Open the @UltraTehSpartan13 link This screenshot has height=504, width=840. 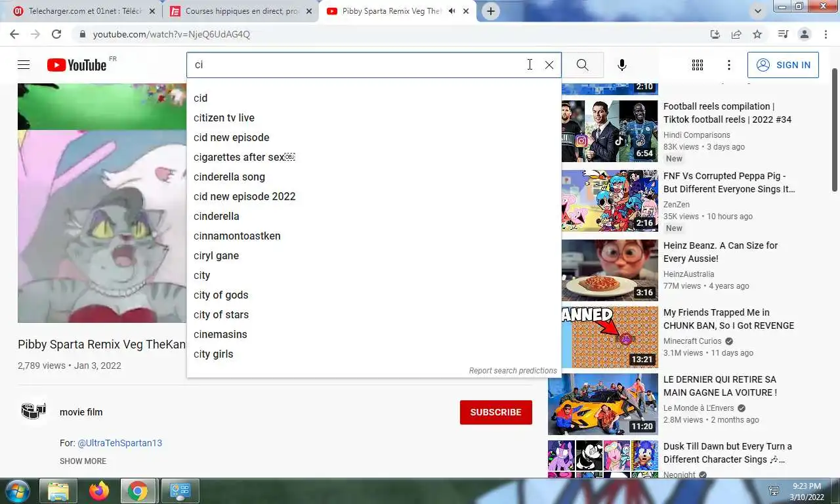tap(119, 443)
